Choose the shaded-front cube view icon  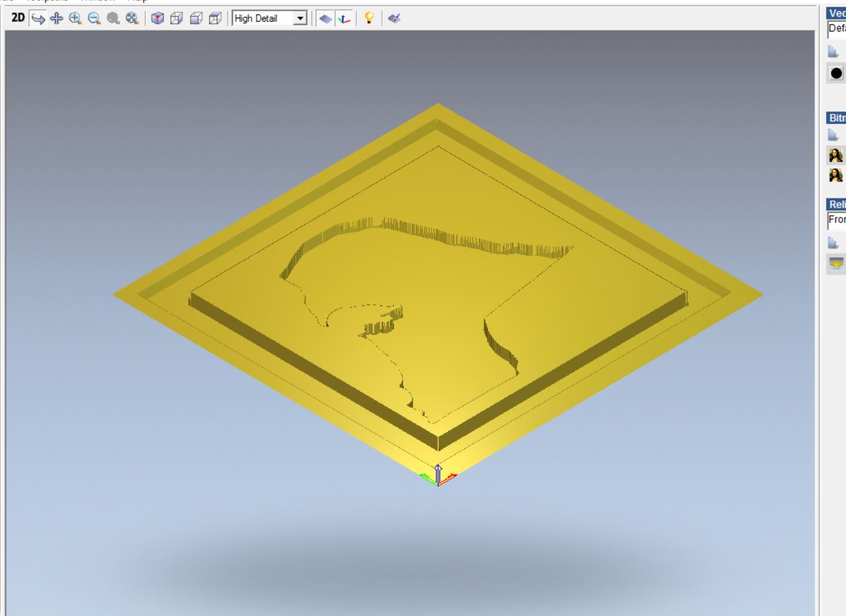coord(195,19)
